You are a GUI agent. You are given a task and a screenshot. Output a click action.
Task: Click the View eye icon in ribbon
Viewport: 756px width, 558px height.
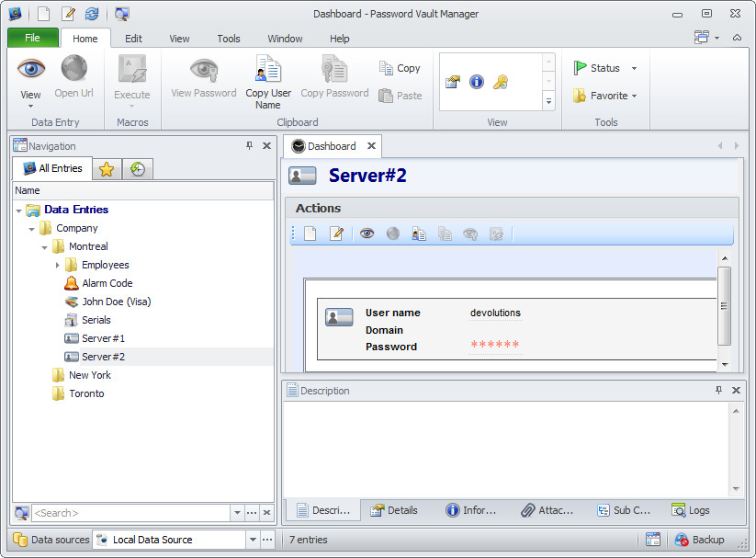click(31, 68)
